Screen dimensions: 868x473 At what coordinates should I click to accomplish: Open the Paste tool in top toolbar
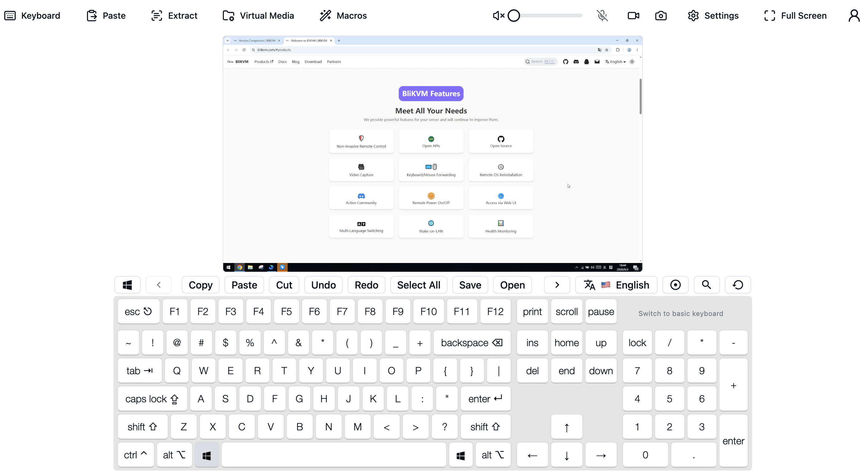click(106, 16)
